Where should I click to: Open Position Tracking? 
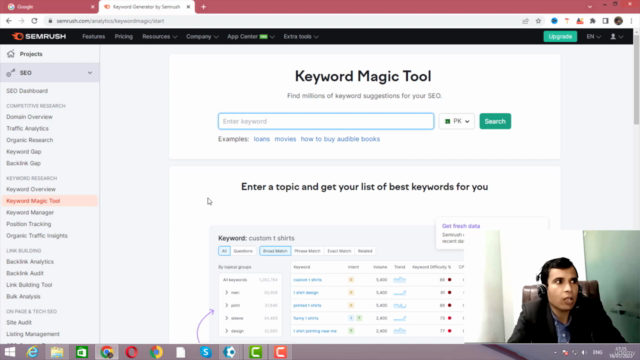tap(29, 224)
